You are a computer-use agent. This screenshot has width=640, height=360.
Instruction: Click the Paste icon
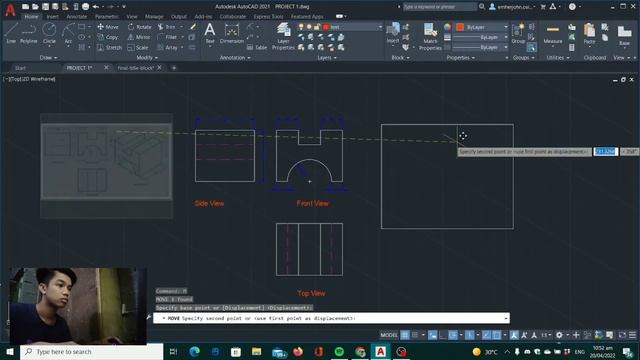point(589,33)
